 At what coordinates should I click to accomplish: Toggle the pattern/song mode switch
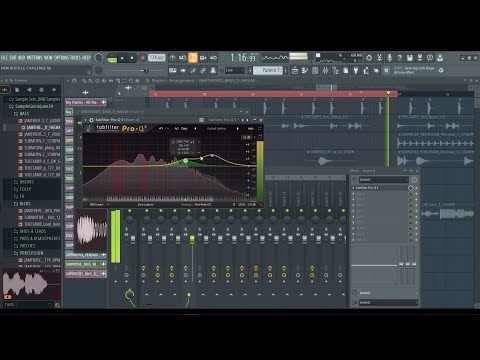pos(112,58)
